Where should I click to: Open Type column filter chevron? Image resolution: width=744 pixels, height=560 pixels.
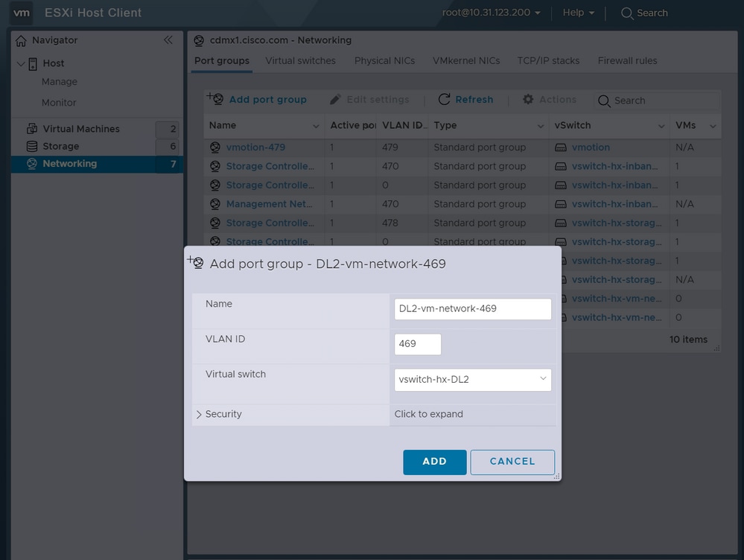click(541, 126)
